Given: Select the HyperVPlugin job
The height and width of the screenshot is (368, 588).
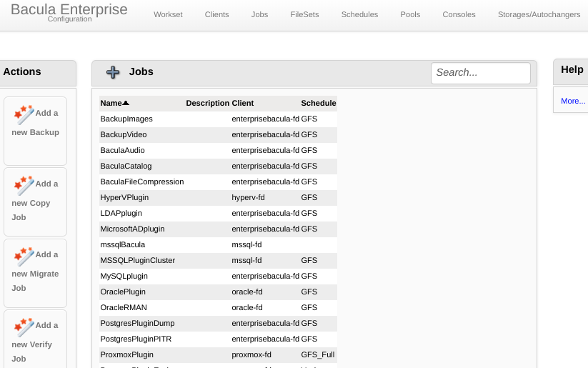Looking at the screenshot, I should click(124, 198).
